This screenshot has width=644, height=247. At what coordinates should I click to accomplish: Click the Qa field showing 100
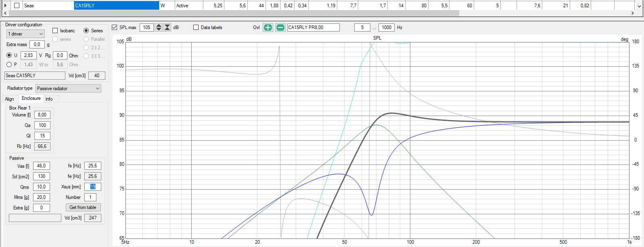click(x=42, y=125)
